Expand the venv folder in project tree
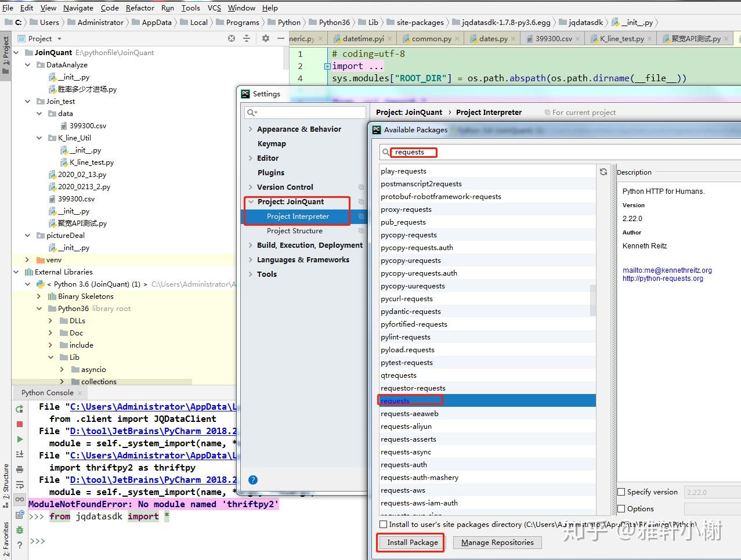This screenshot has width=741, height=560. (27, 259)
